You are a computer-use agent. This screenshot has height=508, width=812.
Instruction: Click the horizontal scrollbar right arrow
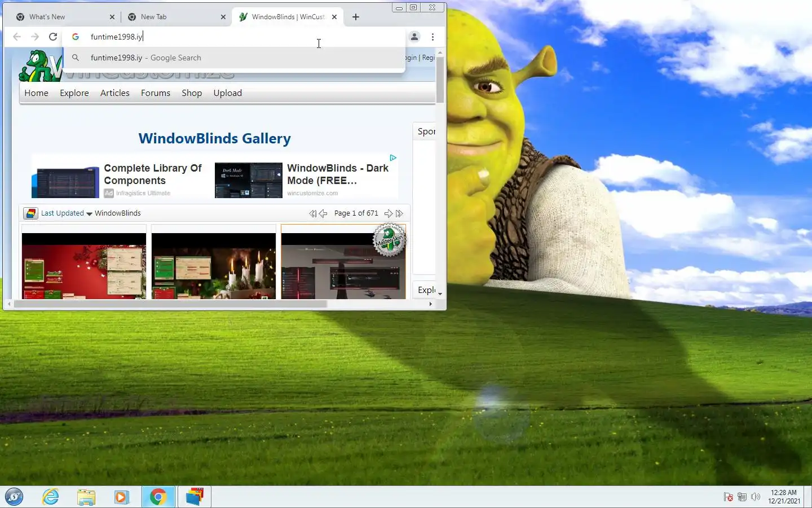431,304
